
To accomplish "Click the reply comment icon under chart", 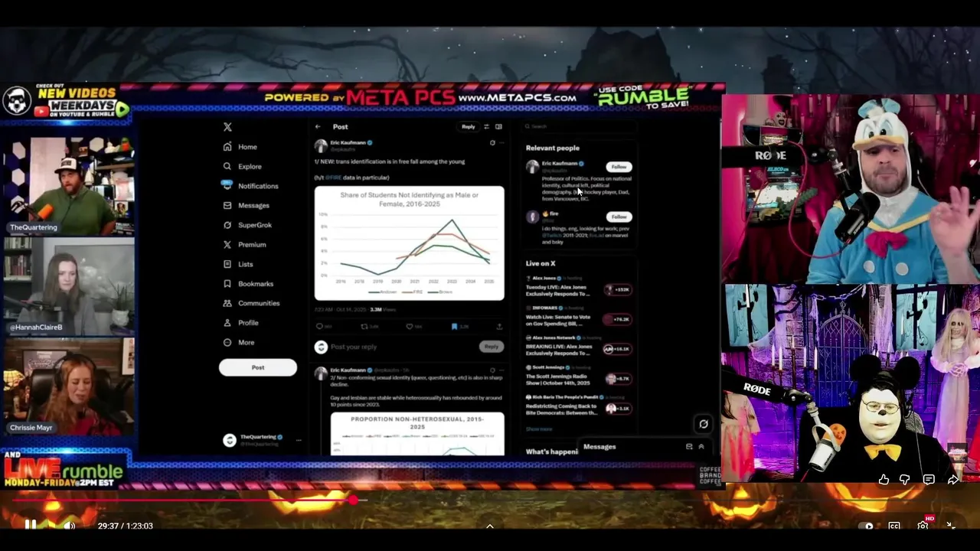I will point(320,327).
